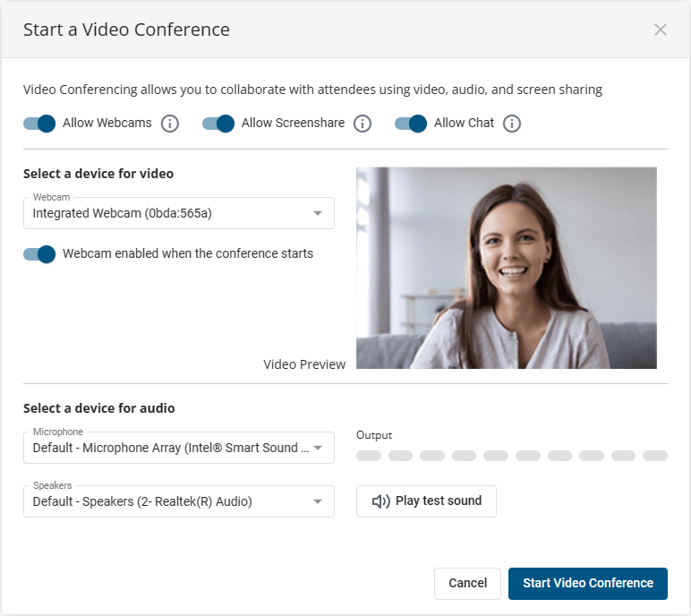The width and height of the screenshot is (691, 616).
Task: Click the Video Conferencing description text
Action: (312, 90)
